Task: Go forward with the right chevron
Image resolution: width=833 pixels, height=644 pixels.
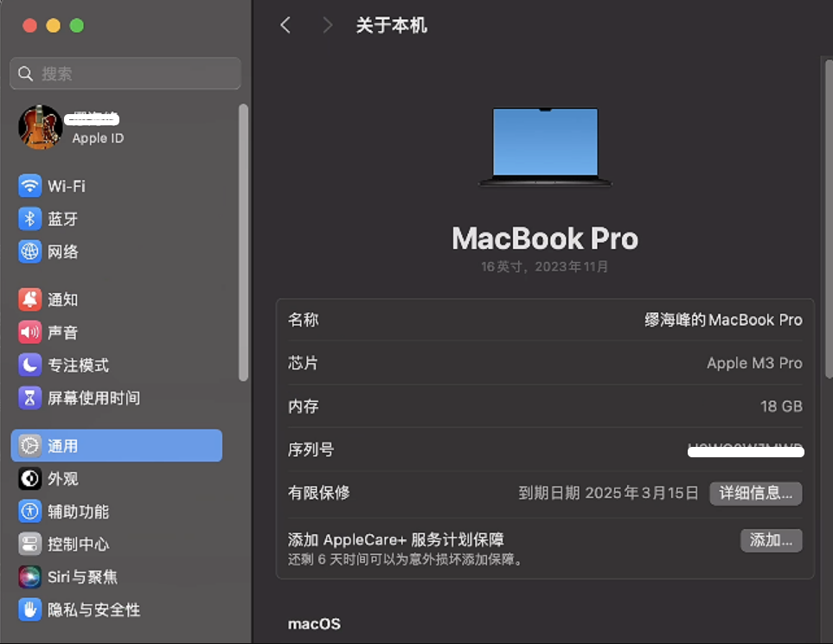Action: click(x=327, y=25)
